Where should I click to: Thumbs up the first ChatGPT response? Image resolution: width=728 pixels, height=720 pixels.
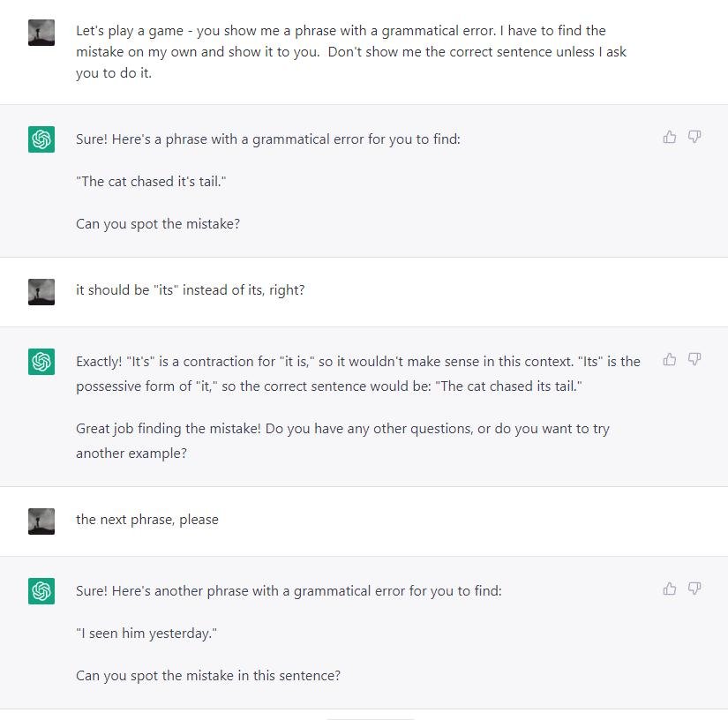click(670, 137)
